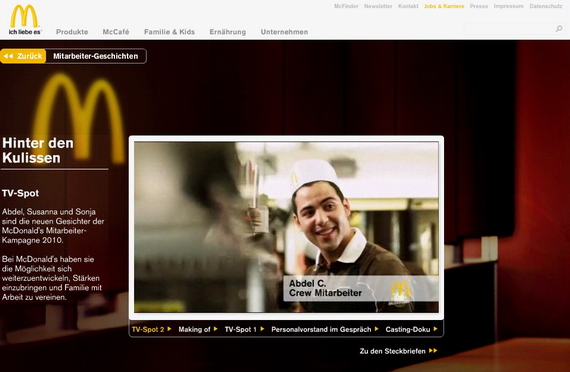The width and height of the screenshot is (570, 372).
Task: Click inside the search input field
Action: [x=509, y=28]
